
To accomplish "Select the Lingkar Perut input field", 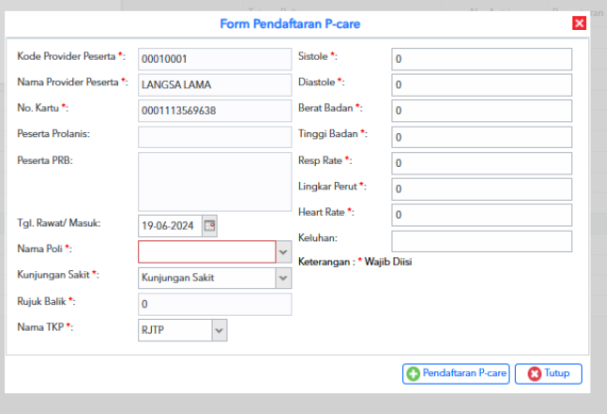I will [x=482, y=189].
